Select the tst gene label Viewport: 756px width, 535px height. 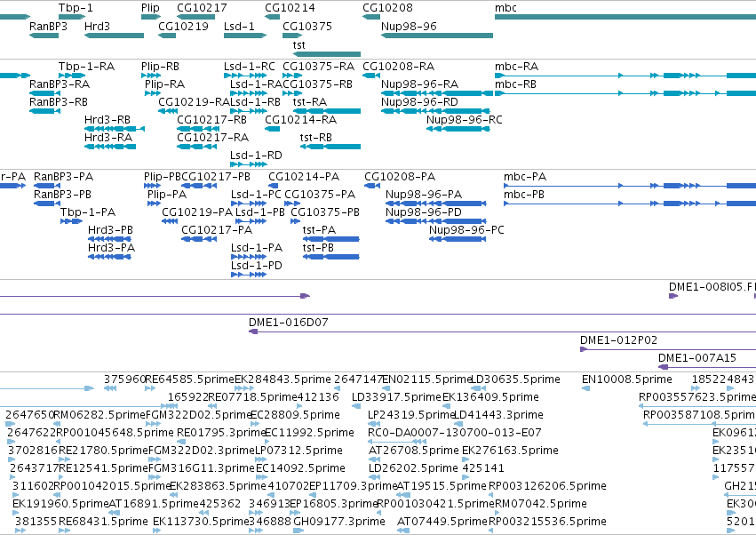(x=298, y=44)
